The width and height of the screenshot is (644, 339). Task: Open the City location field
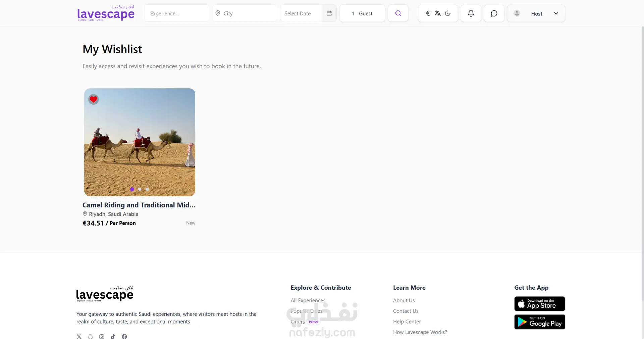[245, 13]
